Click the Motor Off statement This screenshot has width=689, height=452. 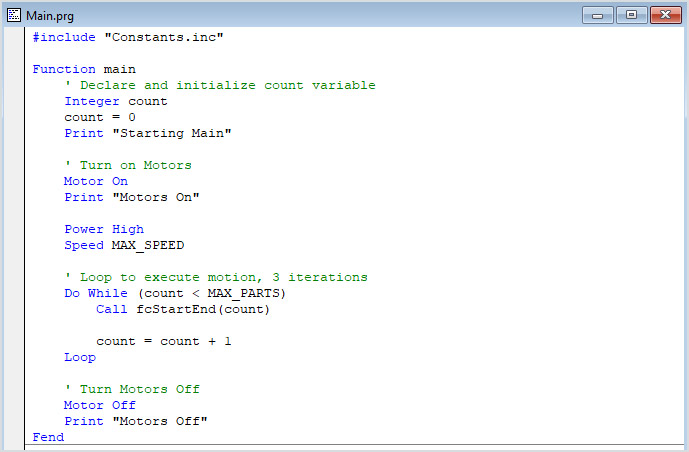tap(100, 405)
